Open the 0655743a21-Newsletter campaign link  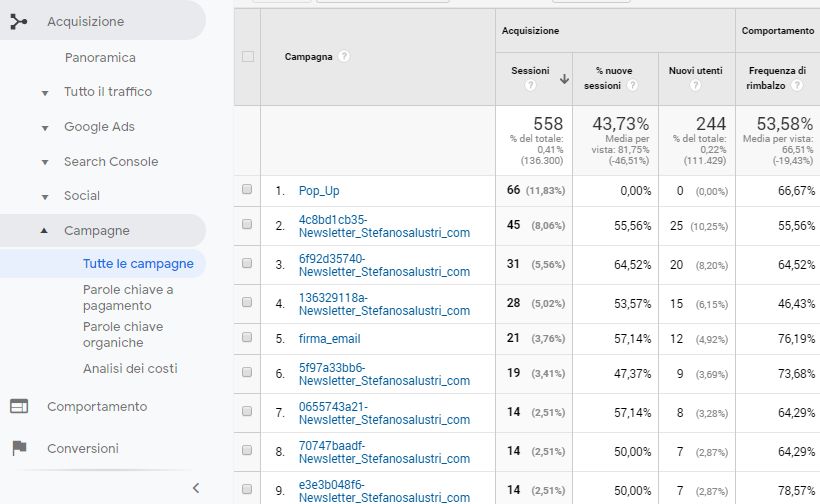tap(384, 413)
